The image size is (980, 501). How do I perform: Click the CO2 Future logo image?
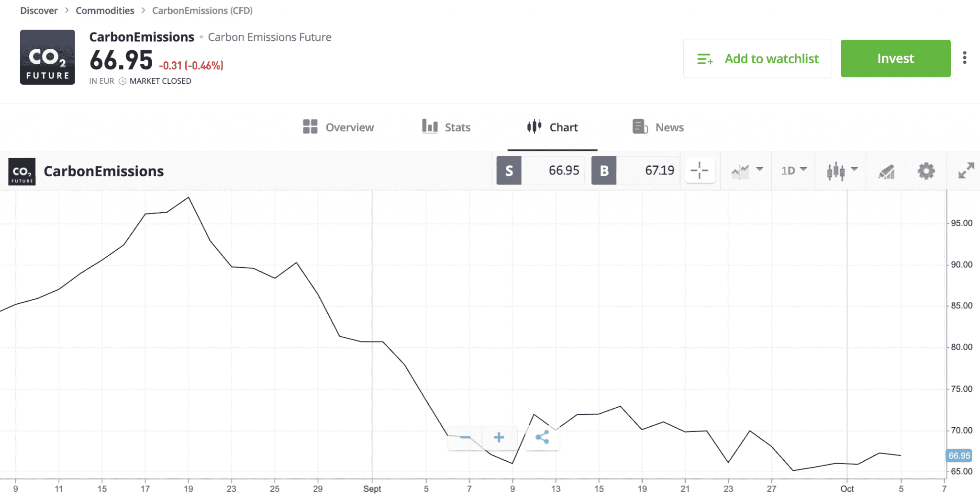pyautogui.click(x=47, y=57)
